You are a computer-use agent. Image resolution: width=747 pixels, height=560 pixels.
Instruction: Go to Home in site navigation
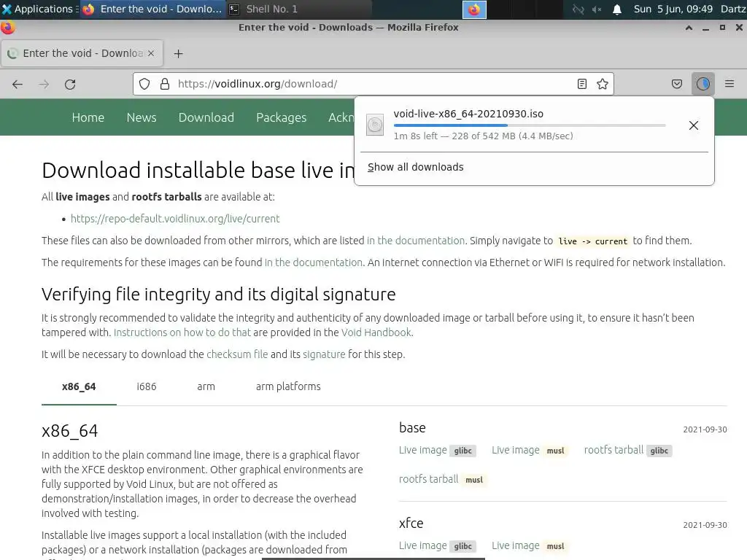pyautogui.click(x=88, y=117)
